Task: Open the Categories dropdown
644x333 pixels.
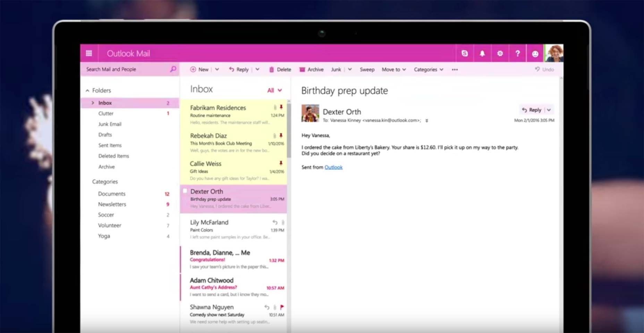Action: [x=429, y=69]
